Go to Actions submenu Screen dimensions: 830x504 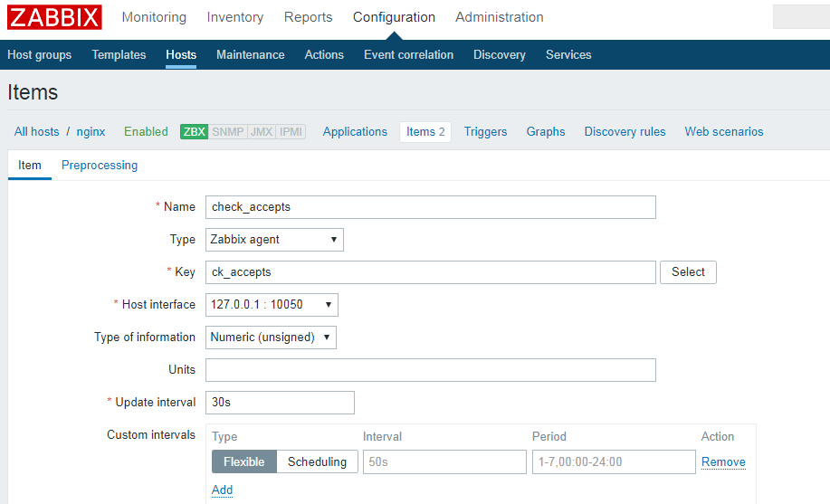324,55
